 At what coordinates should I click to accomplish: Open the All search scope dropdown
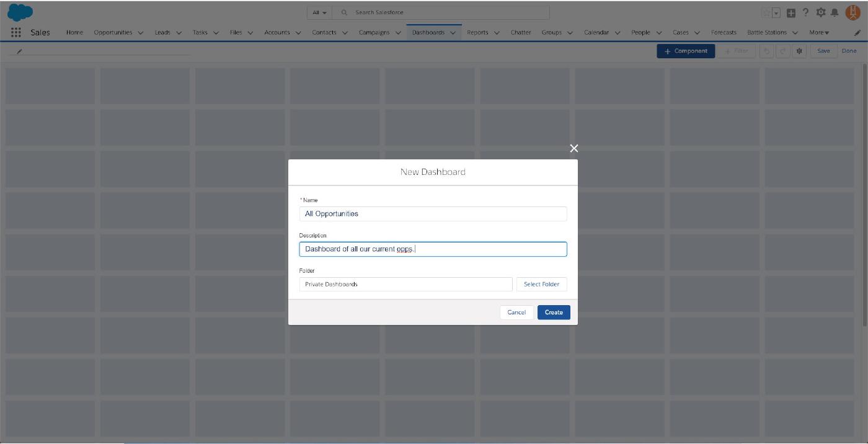pos(319,12)
